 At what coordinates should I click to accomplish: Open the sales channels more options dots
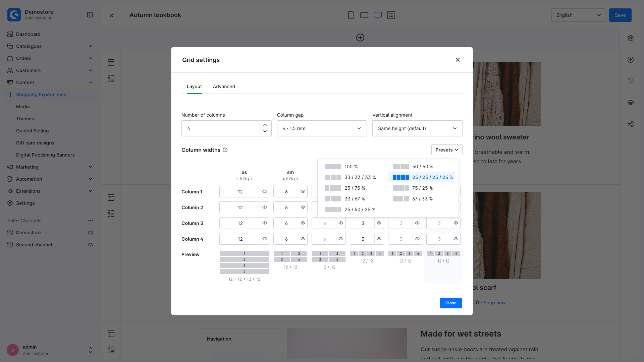[91, 221]
